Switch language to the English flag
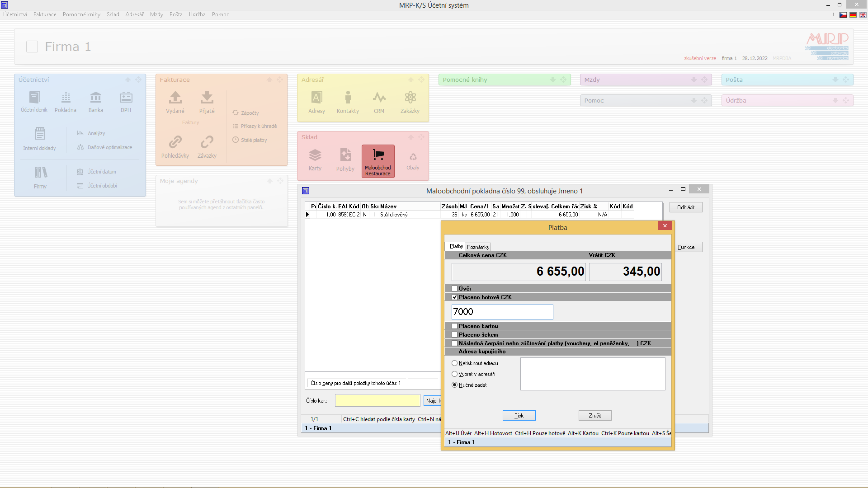The width and height of the screenshot is (868, 488). (x=863, y=15)
